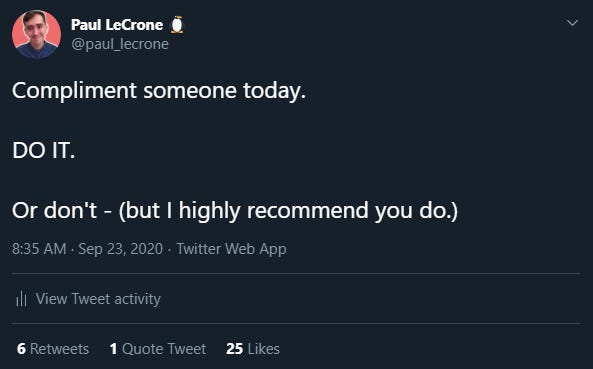Click the 'Or don't' tweet line

point(235,211)
